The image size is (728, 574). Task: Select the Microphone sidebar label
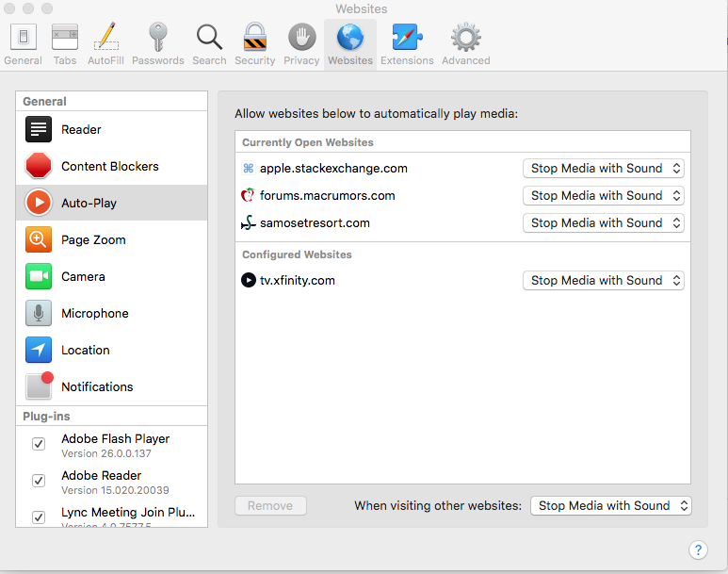tap(95, 313)
